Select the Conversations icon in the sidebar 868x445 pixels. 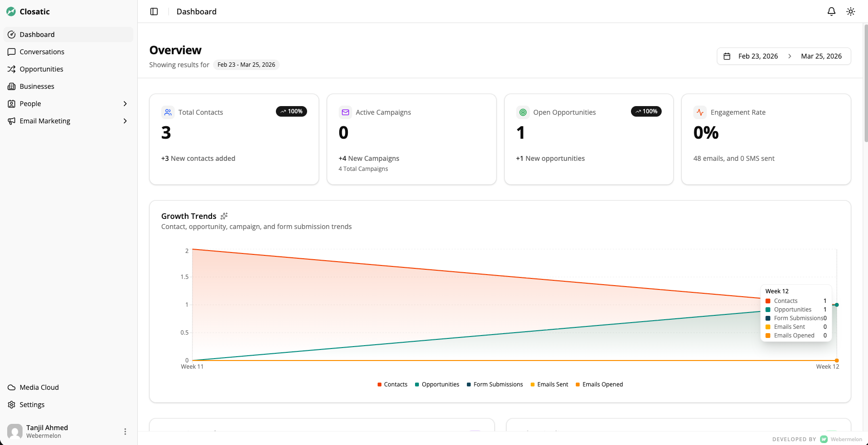pos(12,51)
